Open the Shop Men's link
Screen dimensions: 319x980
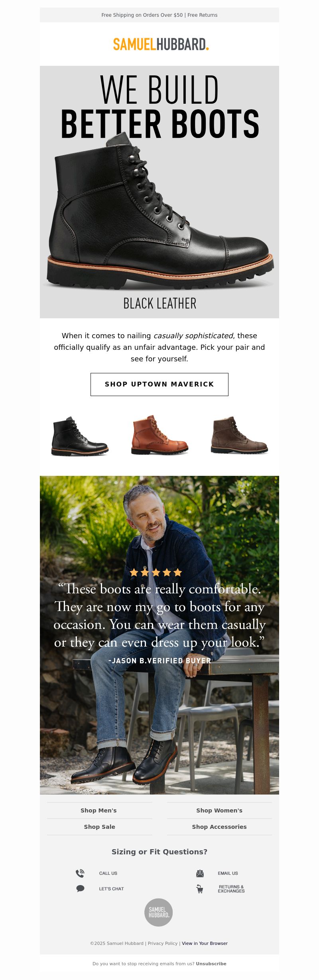pos(99,810)
